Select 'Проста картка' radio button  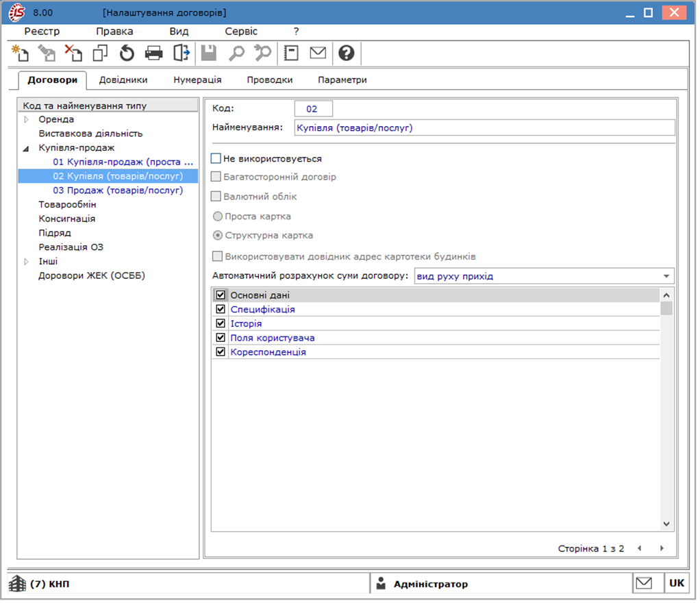[x=218, y=217]
